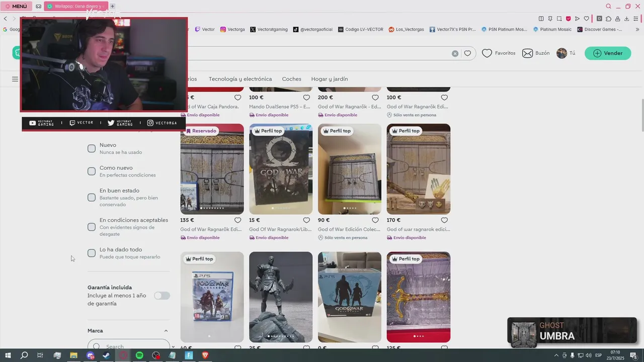Open the Codigo LV-VECTOR bookmark
Screen dimensions: 644x362
point(361,29)
